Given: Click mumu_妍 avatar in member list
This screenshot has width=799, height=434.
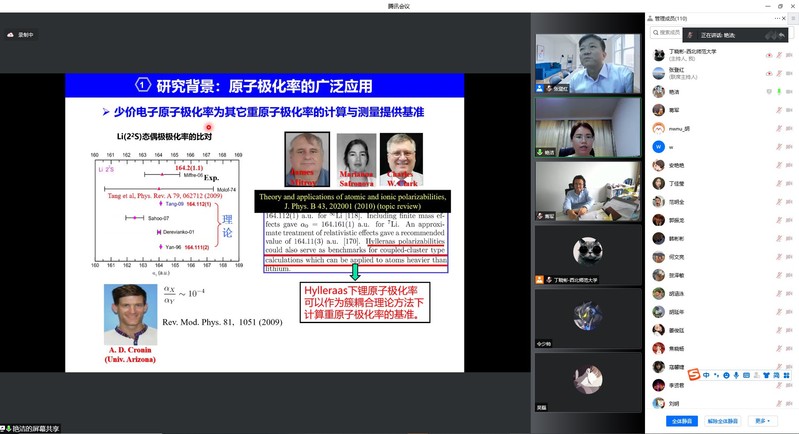Looking at the screenshot, I should [658, 128].
